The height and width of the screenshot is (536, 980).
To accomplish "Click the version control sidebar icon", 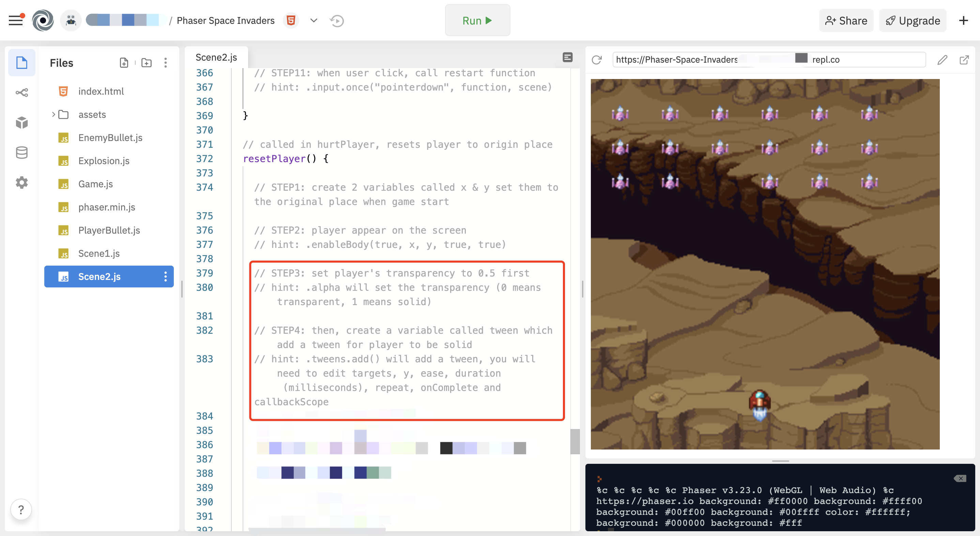I will 22,92.
